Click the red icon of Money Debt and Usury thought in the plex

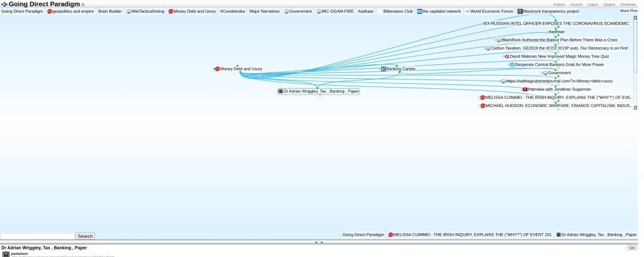217,69
